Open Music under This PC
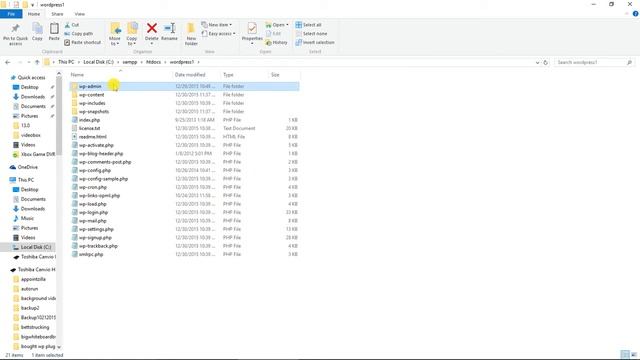Viewport: 640px width, 360px height. click(x=27, y=218)
